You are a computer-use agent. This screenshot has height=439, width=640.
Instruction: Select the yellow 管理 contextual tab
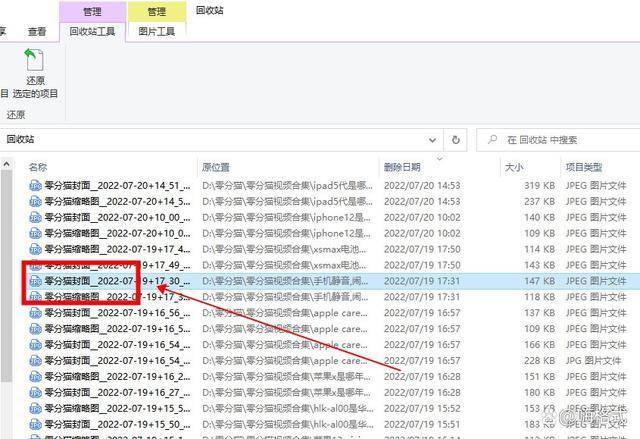pos(157,12)
